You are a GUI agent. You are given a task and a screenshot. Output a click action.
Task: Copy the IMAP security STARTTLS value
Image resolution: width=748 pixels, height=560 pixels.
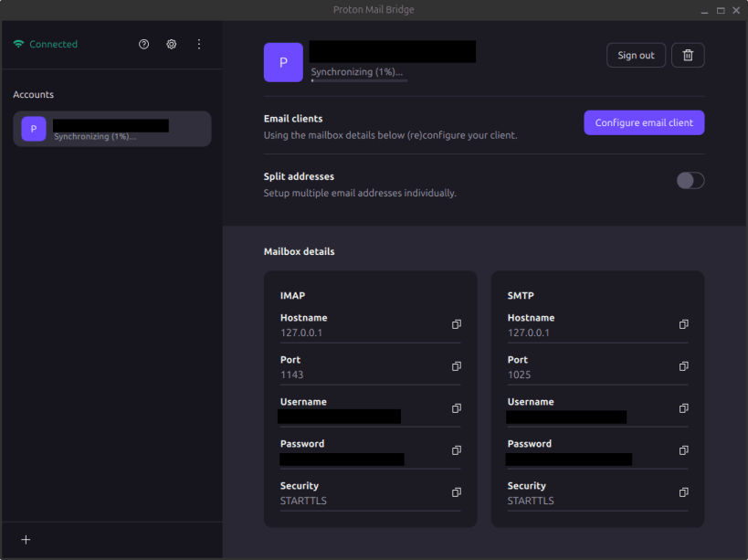coord(457,492)
